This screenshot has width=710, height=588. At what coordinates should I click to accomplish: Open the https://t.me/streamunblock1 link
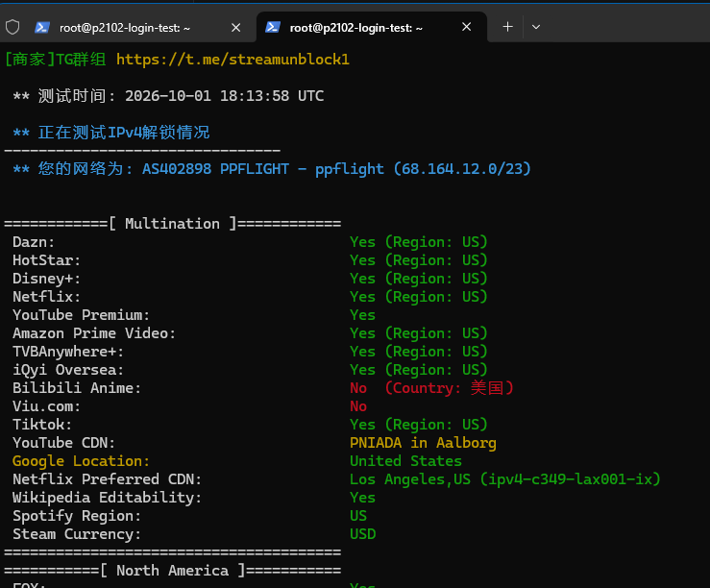pyautogui.click(x=233, y=60)
